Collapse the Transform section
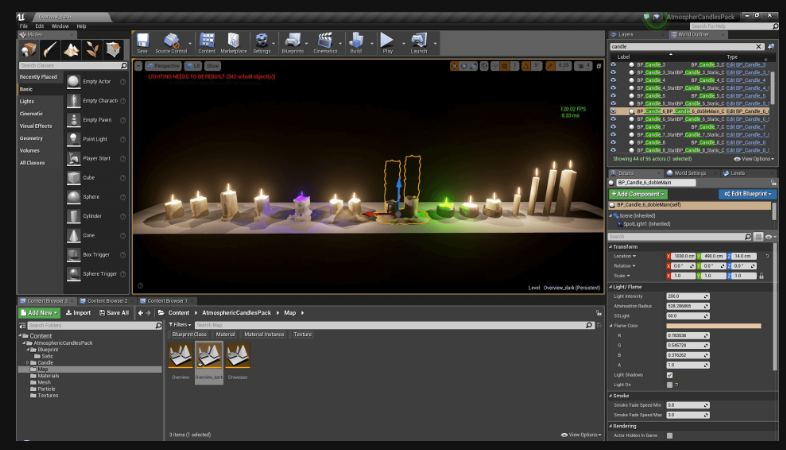The width and height of the screenshot is (786, 450). 611,247
